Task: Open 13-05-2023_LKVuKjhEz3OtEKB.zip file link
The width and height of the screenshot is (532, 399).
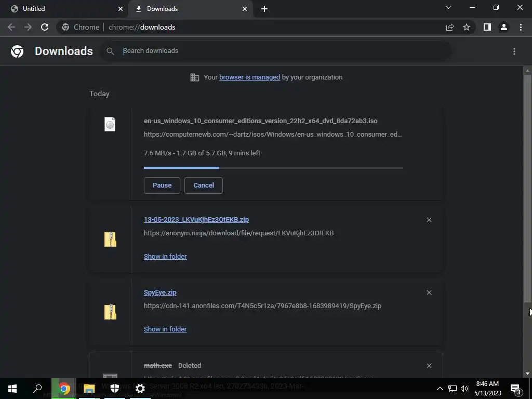Action: [196, 220]
